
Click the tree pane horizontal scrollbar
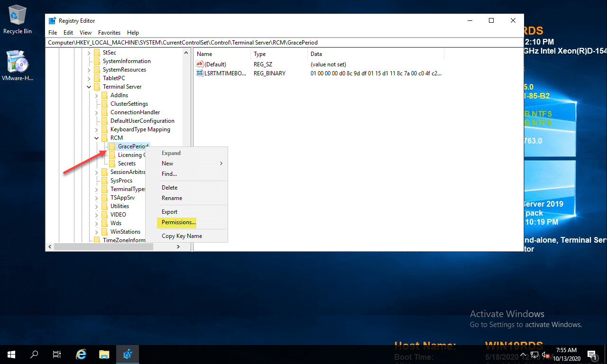click(103, 247)
